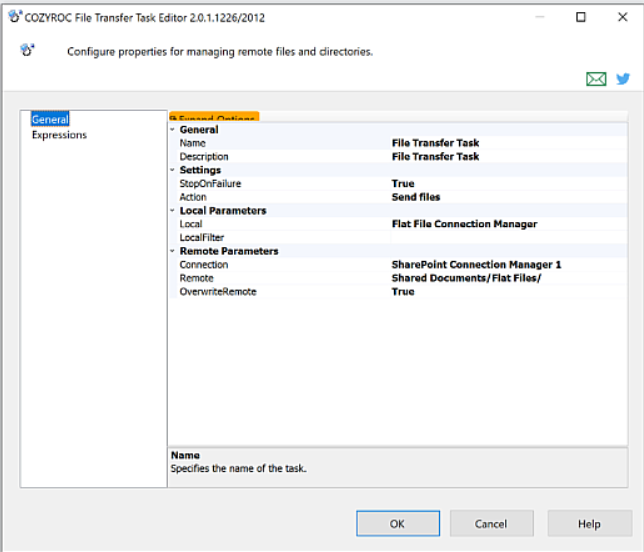Screen dimensions: 644x552
Task: Click the Connection property label
Action: point(204,264)
